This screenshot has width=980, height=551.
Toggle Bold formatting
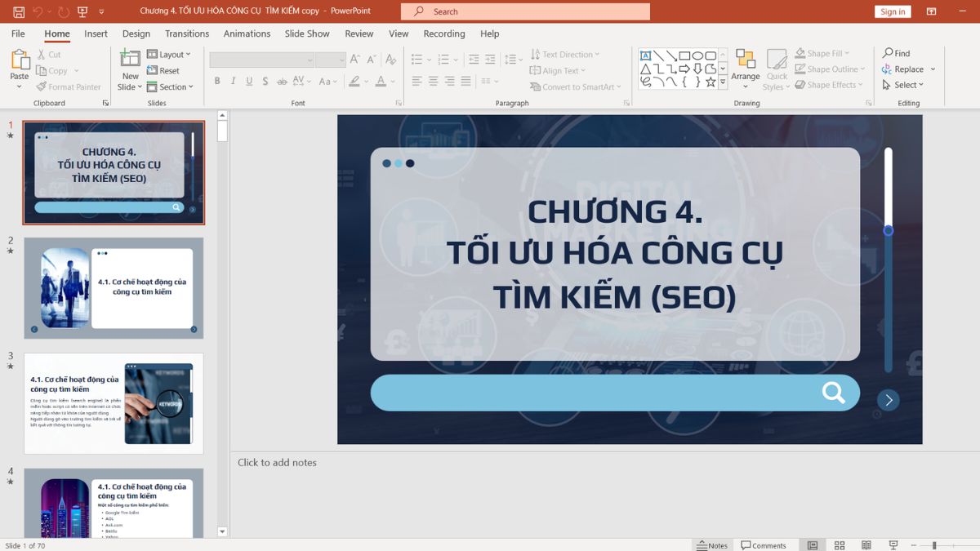point(217,82)
